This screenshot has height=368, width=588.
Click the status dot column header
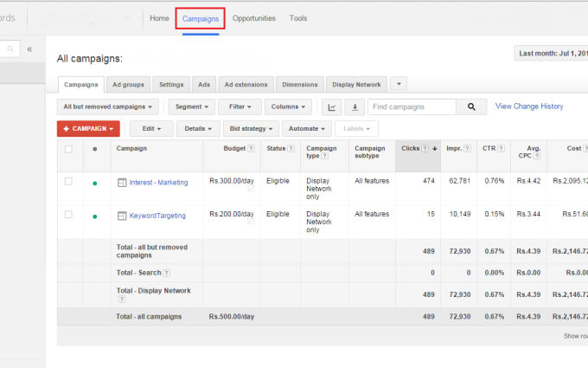(x=95, y=149)
